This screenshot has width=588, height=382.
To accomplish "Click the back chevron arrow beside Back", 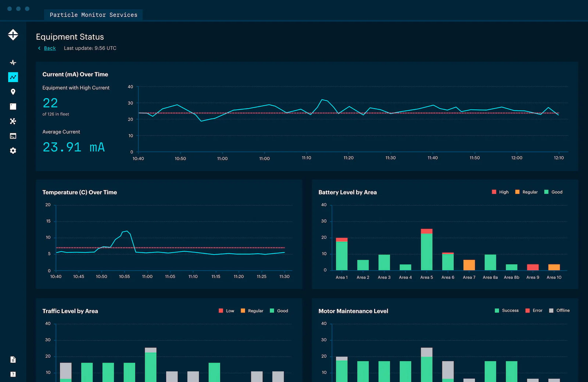I will point(39,48).
